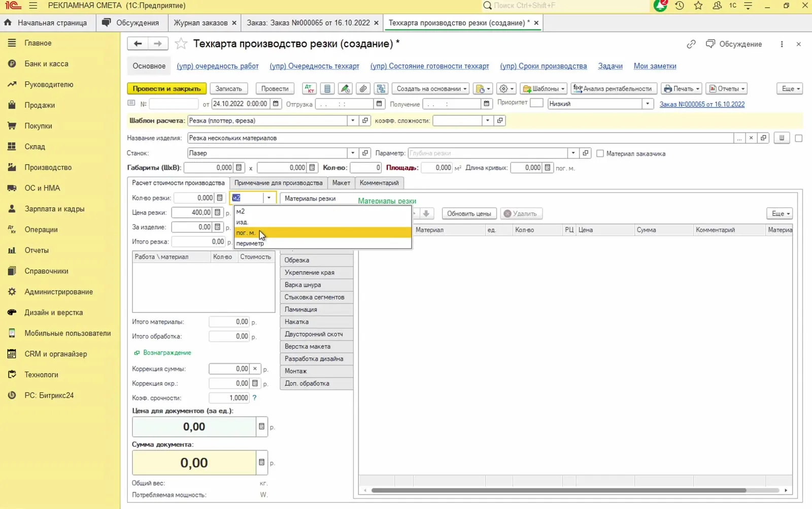Open the Приоритет dropdown arrow

[648, 104]
